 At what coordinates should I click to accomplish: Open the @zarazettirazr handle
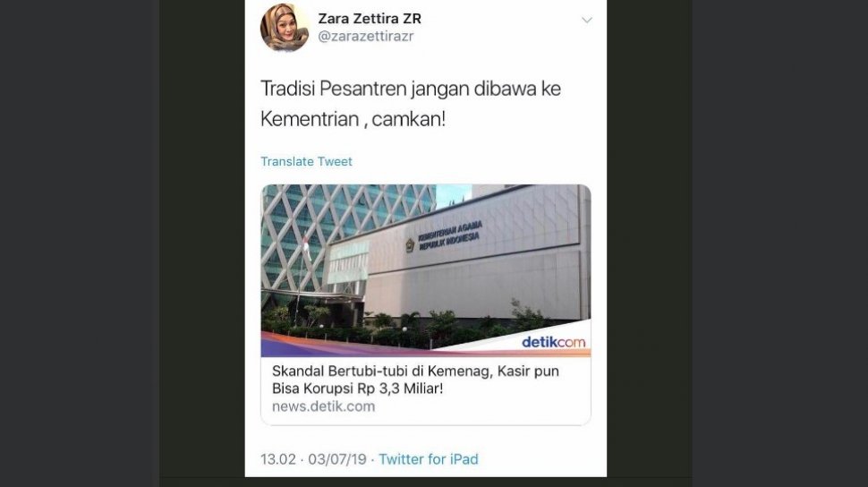(x=365, y=36)
